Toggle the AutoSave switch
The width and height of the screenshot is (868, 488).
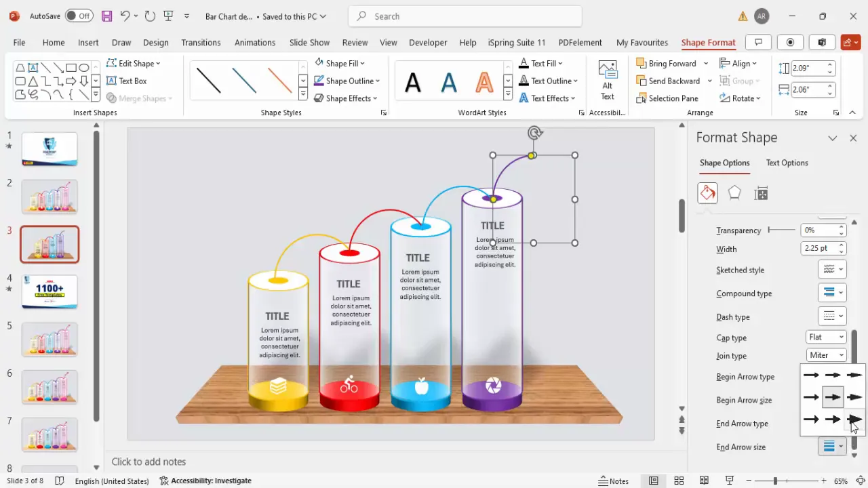79,16
